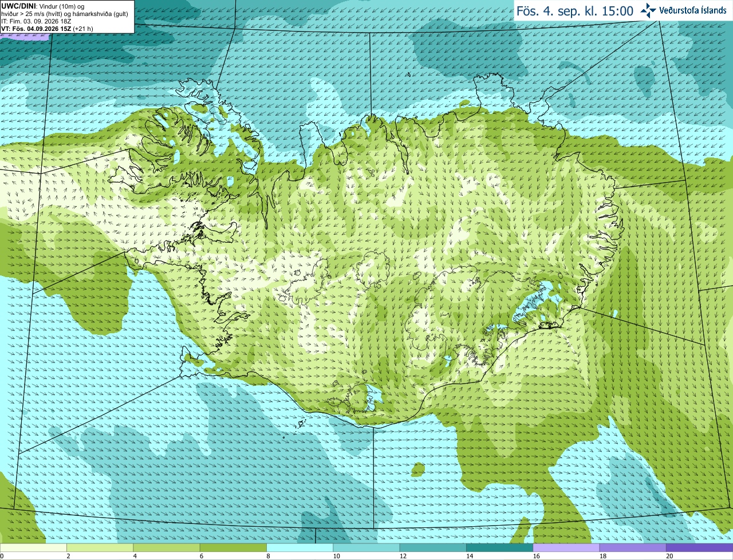The height and width of the screenshot is (560, 733).
Task: Pick the 12–14 m/s teal legend swatch
Action: pos(433,547)
